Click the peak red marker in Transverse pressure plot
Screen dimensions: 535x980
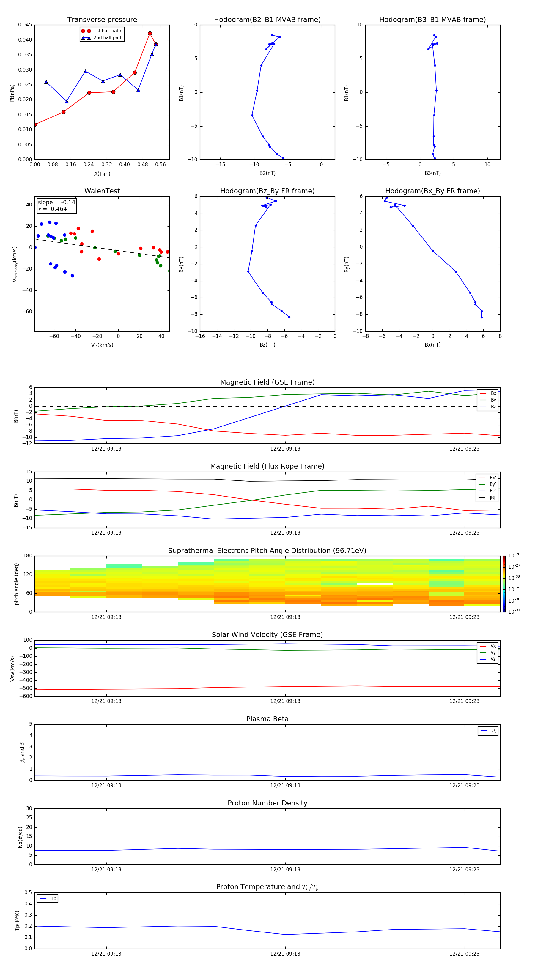pos(150,34)
